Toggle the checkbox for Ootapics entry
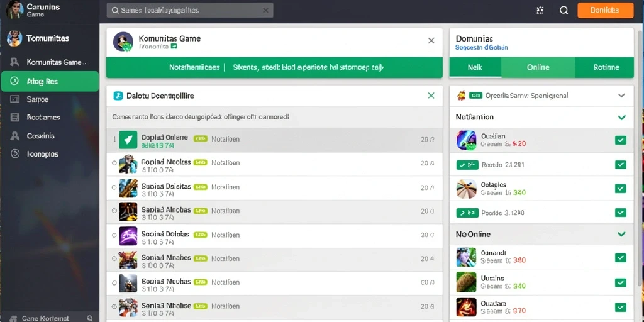Viewport: 644px width, 322px height. 620,189
